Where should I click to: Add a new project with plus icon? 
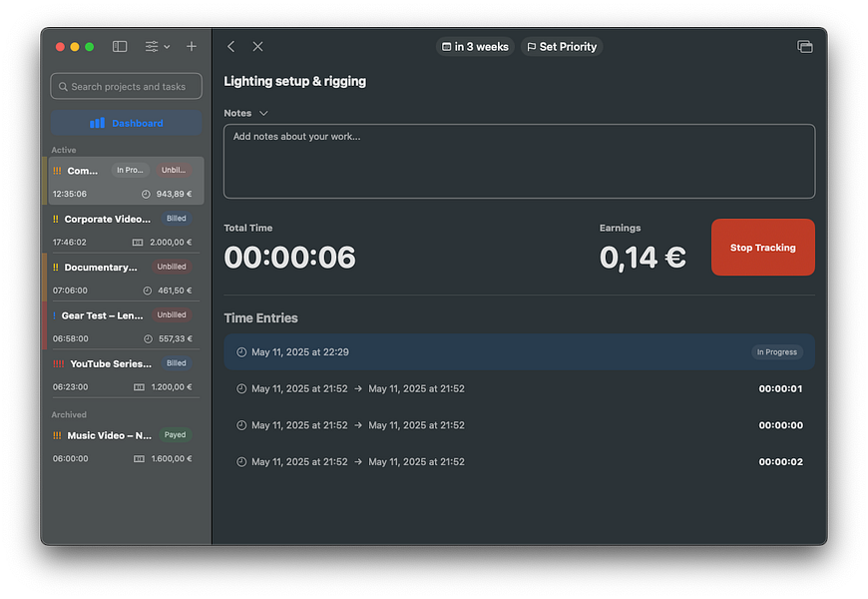click(192, 47)
